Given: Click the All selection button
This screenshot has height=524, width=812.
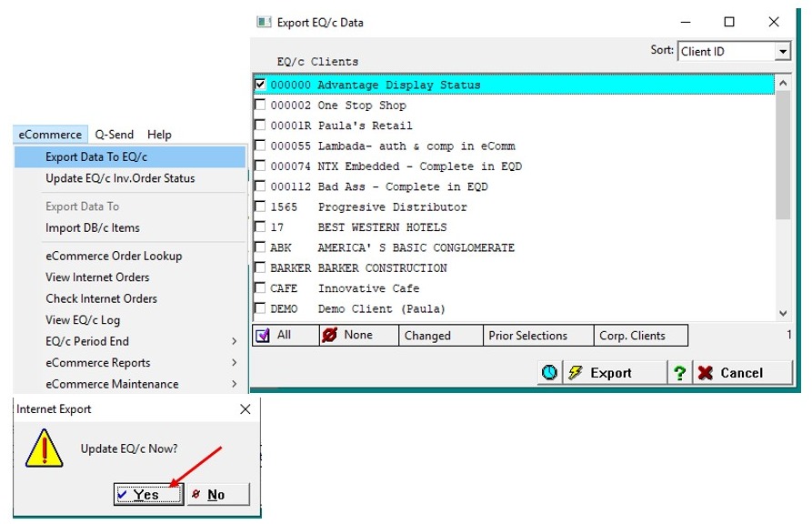Looking at the screenshot, I should pos(286,335).
